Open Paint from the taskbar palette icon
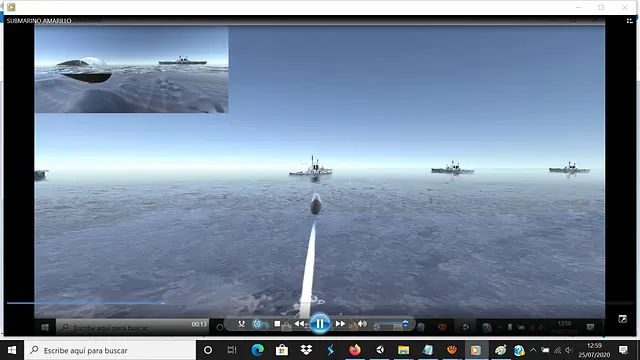The image size is (640, 360). tap(500, 350)
